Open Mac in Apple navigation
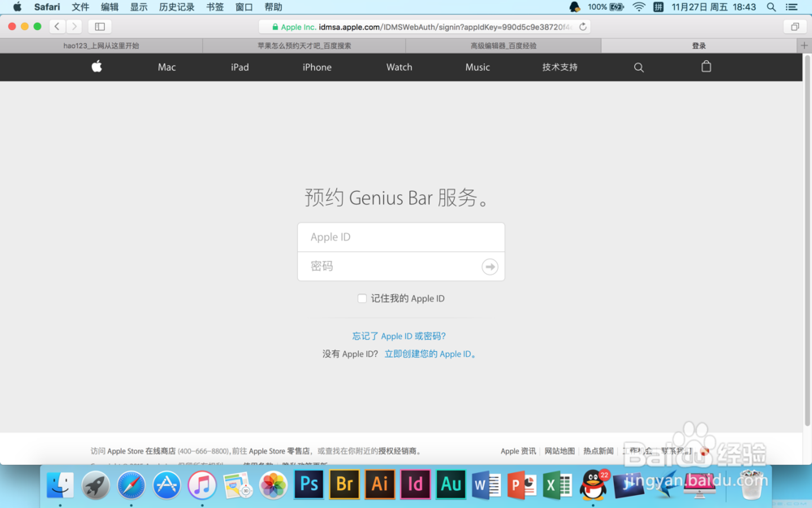This screenshot has width=812, height=508. pos(166,67)
